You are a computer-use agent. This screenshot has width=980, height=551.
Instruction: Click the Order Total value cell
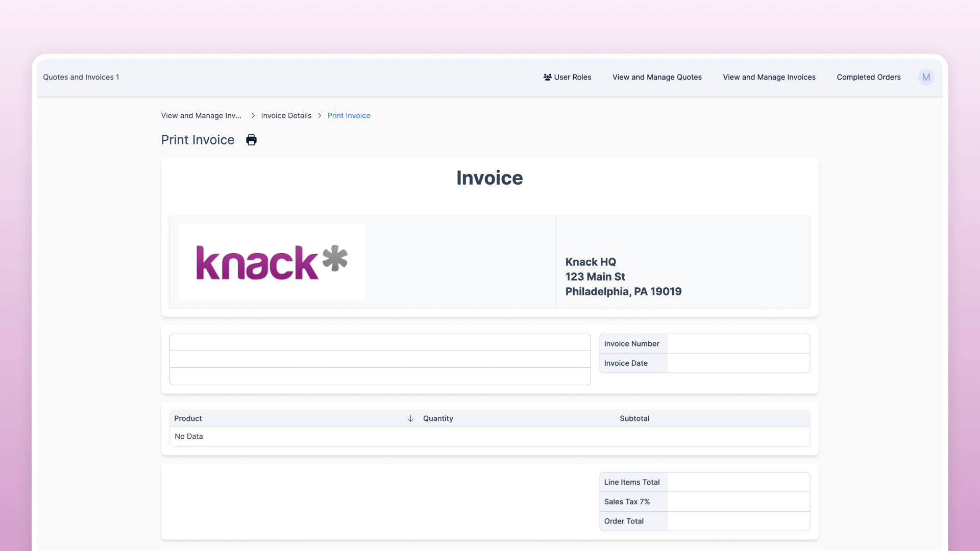[x=738, y=521]
